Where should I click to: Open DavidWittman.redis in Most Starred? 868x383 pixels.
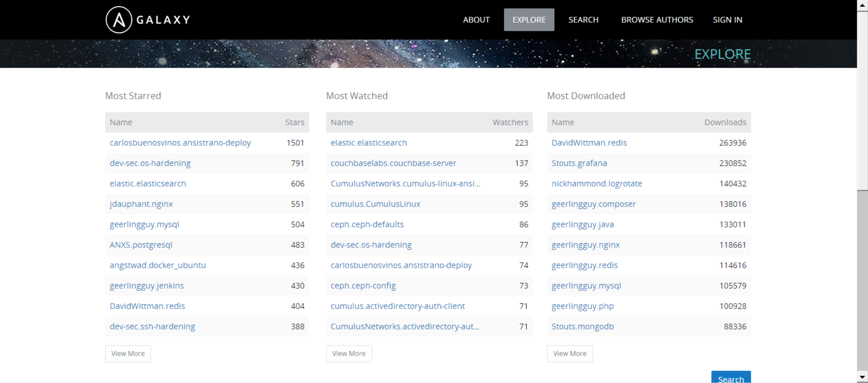pyautogui.click(x=147, y=306)
